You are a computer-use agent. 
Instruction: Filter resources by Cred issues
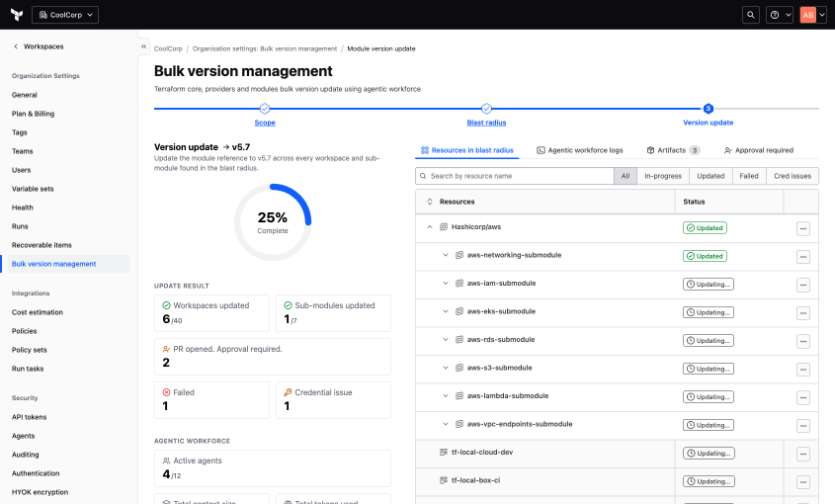(x=793, y=176)
